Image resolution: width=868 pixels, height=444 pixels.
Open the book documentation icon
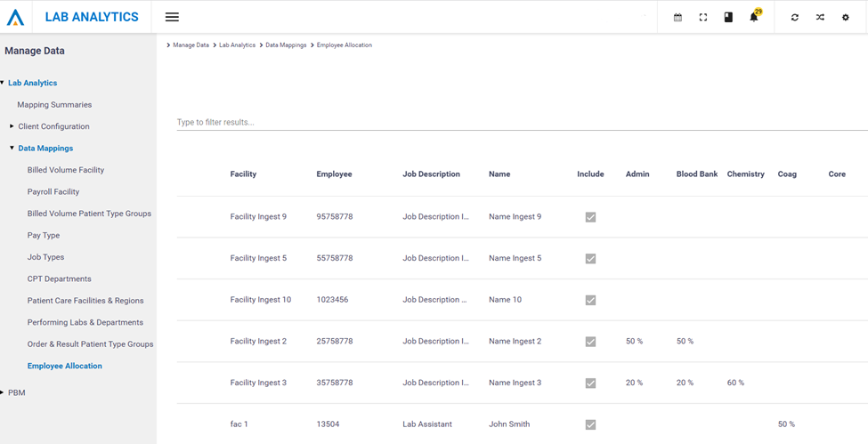[x=728, y=17]
